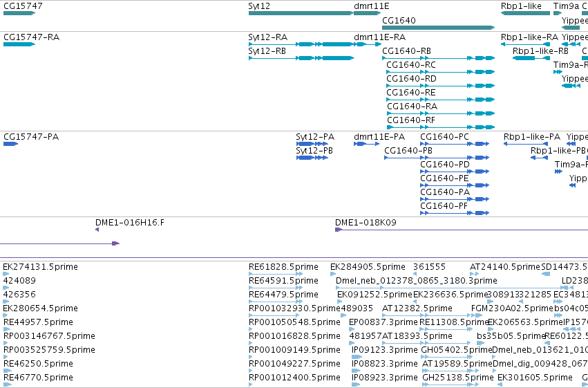Image resolution: width=588 pixels, height=388 pixels.
Task: Open the dmrt11E-PA protein label
Action: 379,136
